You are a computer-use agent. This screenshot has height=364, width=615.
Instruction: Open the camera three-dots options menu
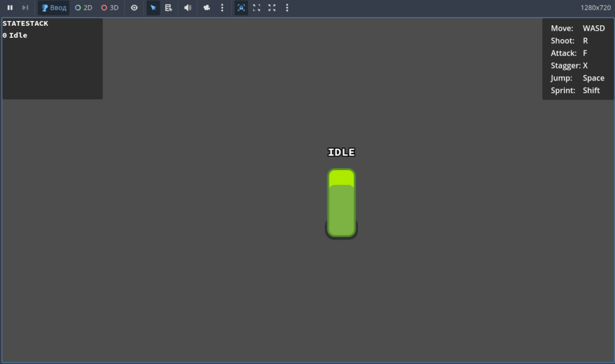coord(222,7)
